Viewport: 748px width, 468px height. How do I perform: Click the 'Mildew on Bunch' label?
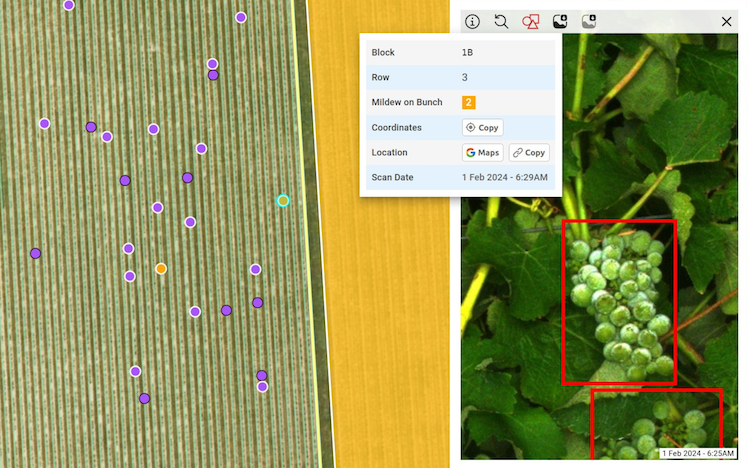click(407, 102)
